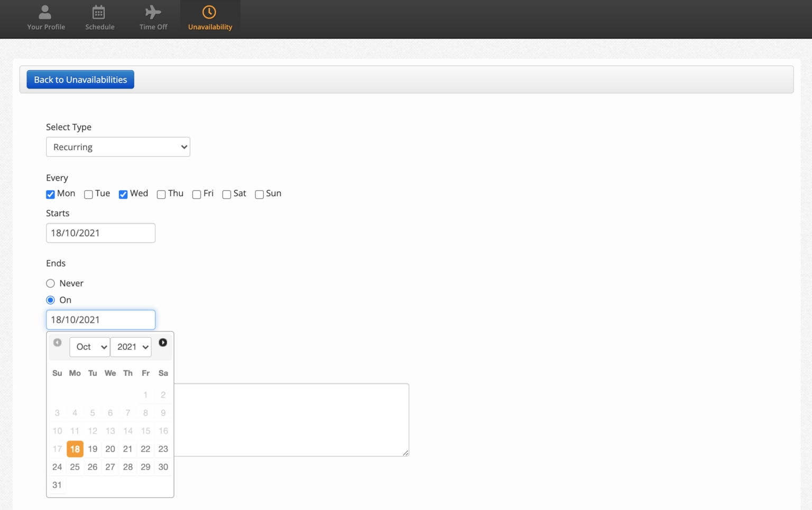Uncheck the Wed checkbox
Screen dimensions: 812x510
pyautogui.click(x=123, y=194)
